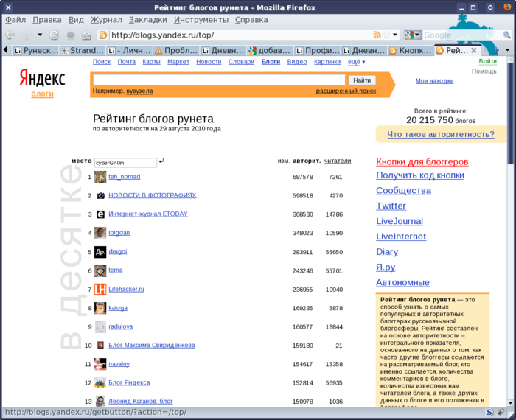The height and width of the screenshot is (420, 516).
Task: Switch to the 'Кнопк...' browser tab
Action: pos(410,51)
